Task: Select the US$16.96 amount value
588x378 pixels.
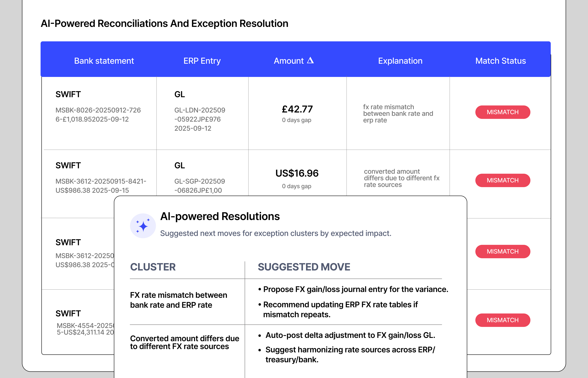Action: [x=297, y=173]
